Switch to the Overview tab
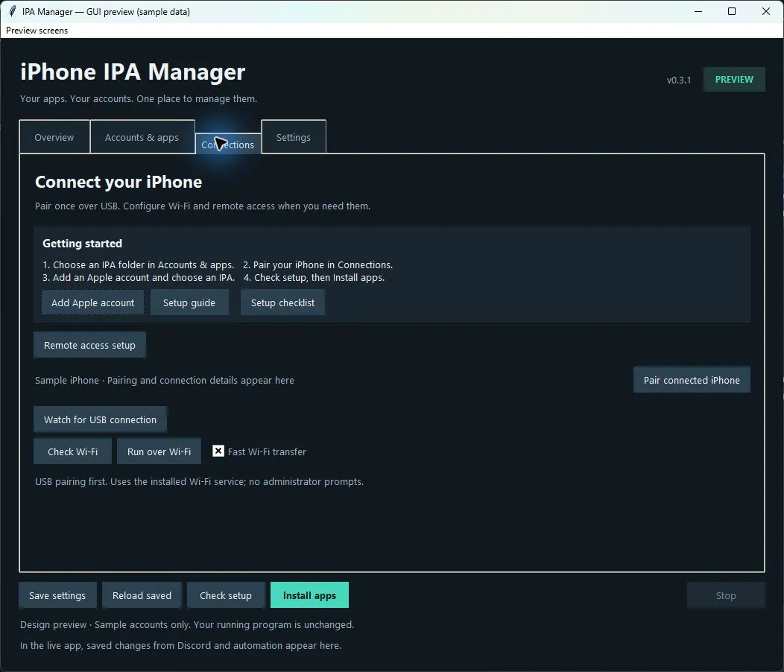This screenshot has width=784, height=672. 54,137
